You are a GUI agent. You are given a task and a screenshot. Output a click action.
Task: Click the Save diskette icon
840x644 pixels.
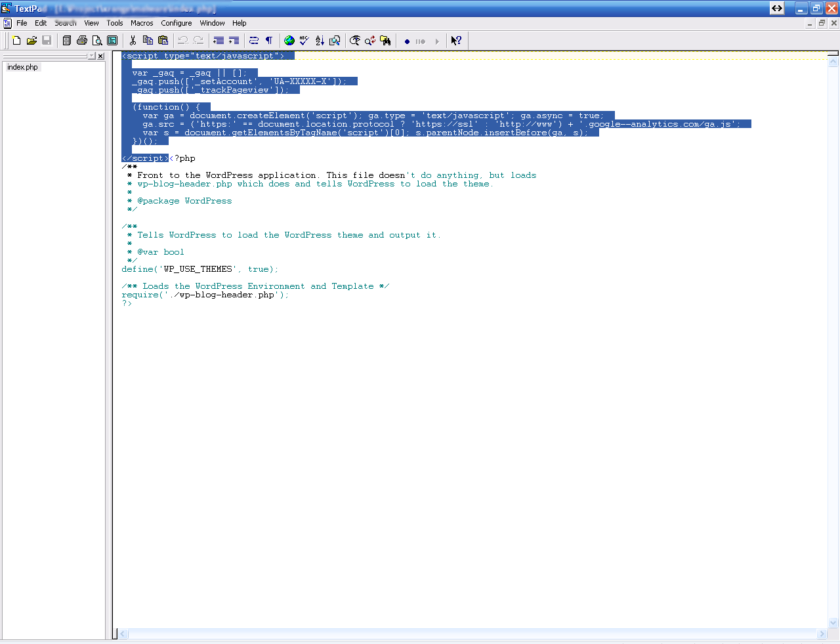[47, 41]
